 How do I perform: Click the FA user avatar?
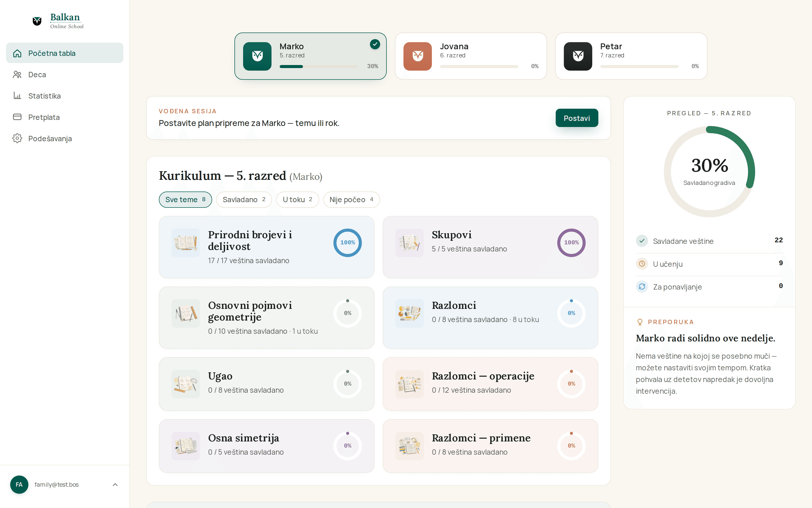tap(19, 484)
